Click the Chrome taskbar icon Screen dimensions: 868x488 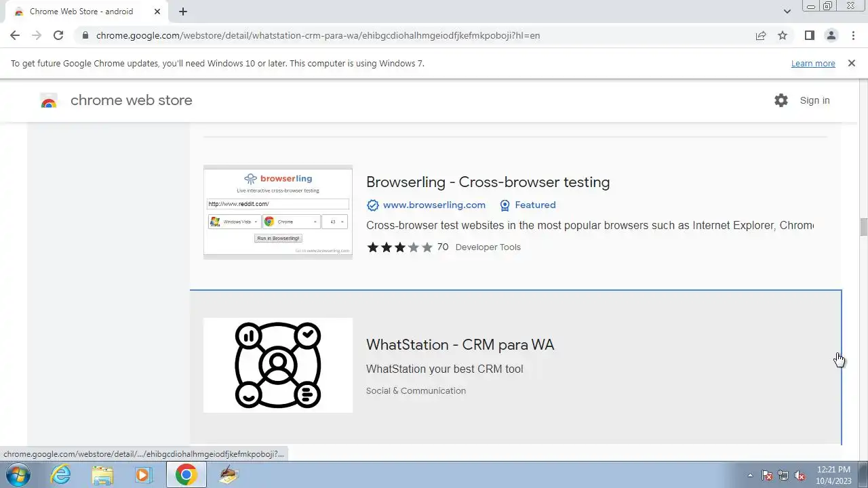[x=186, y=474]
